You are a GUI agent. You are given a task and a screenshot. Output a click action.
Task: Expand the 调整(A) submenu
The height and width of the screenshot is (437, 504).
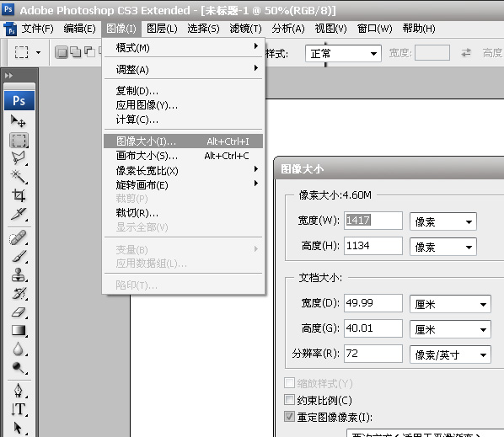point(183,69)
